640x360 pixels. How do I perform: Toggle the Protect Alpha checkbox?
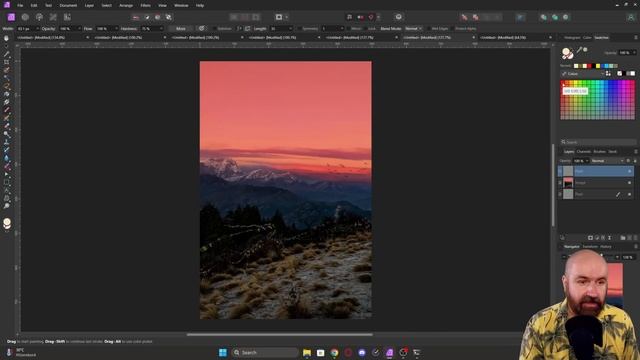pyautogui.click(x=453, y=29)
